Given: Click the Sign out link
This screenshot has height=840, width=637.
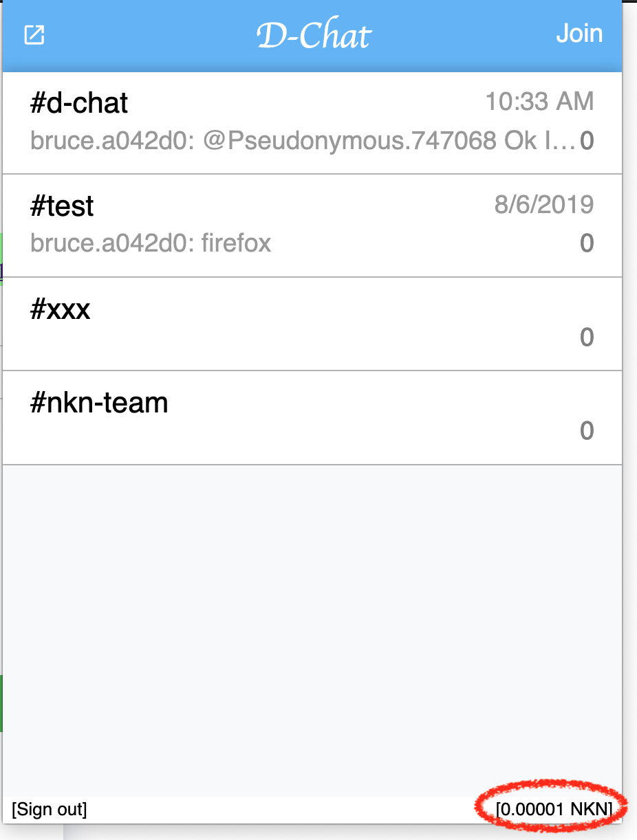Looking at the screenshot, I should [x=50, y=809].
